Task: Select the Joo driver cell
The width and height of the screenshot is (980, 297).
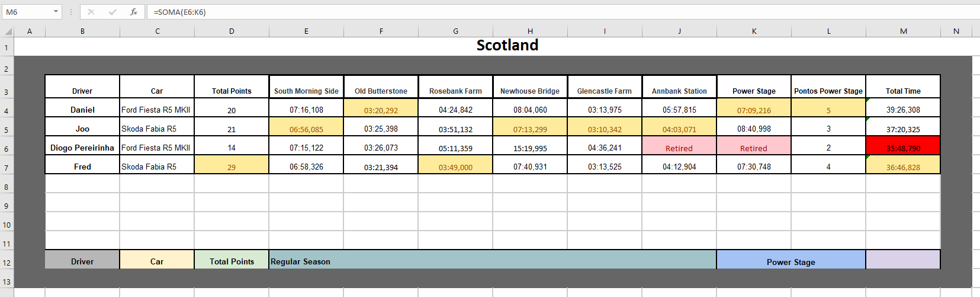Action: pyautogui.click(x=82, y=127)
